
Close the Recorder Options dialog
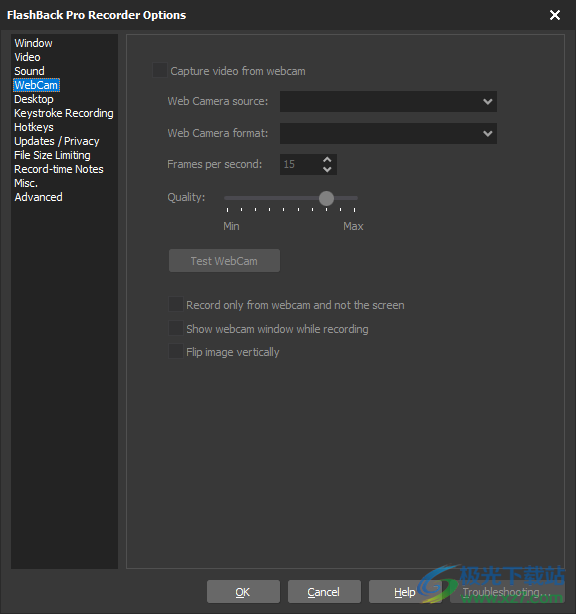point(554,15)
